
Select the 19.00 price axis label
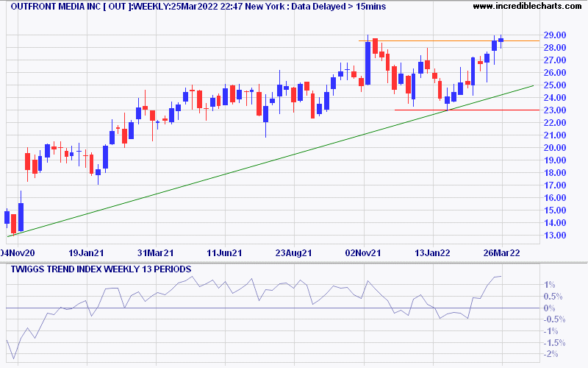(555, 160)
